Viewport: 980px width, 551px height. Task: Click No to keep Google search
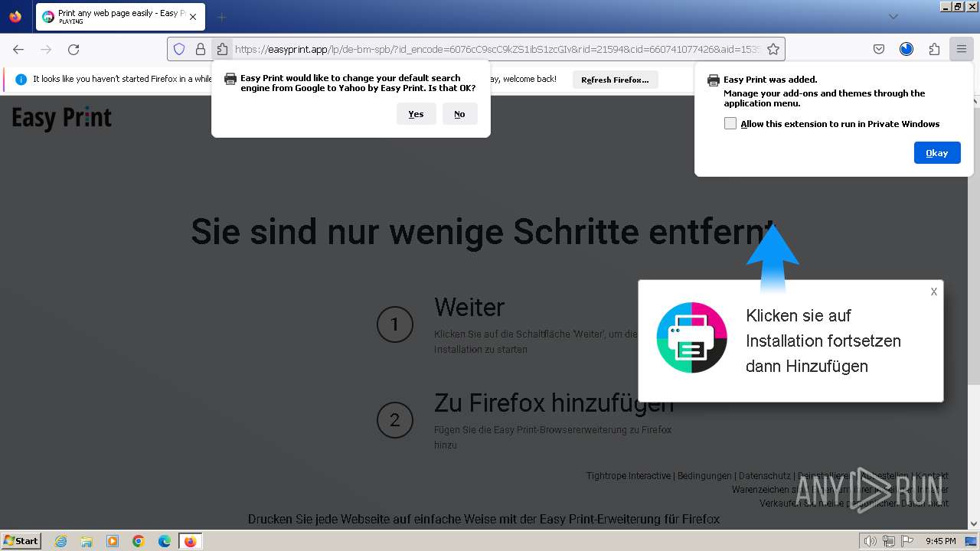(459, 114)
